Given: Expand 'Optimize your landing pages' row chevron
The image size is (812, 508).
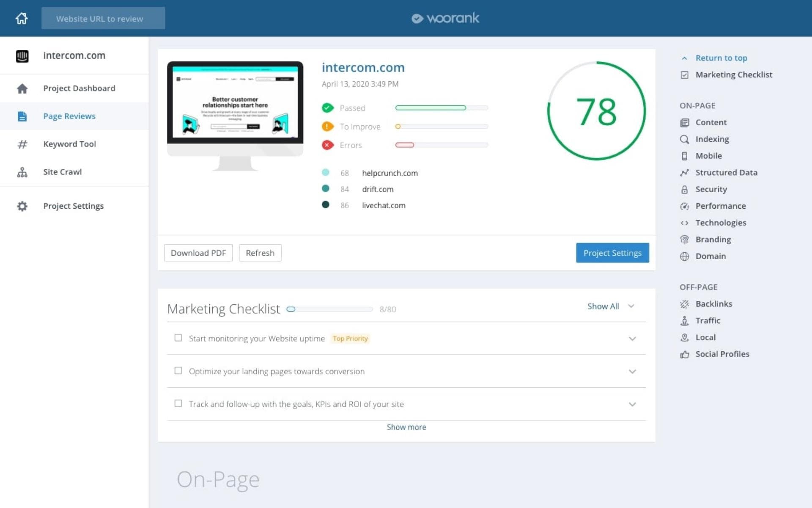Looking at the screenshot, I should pyautogui.click(x=632, y=372).
